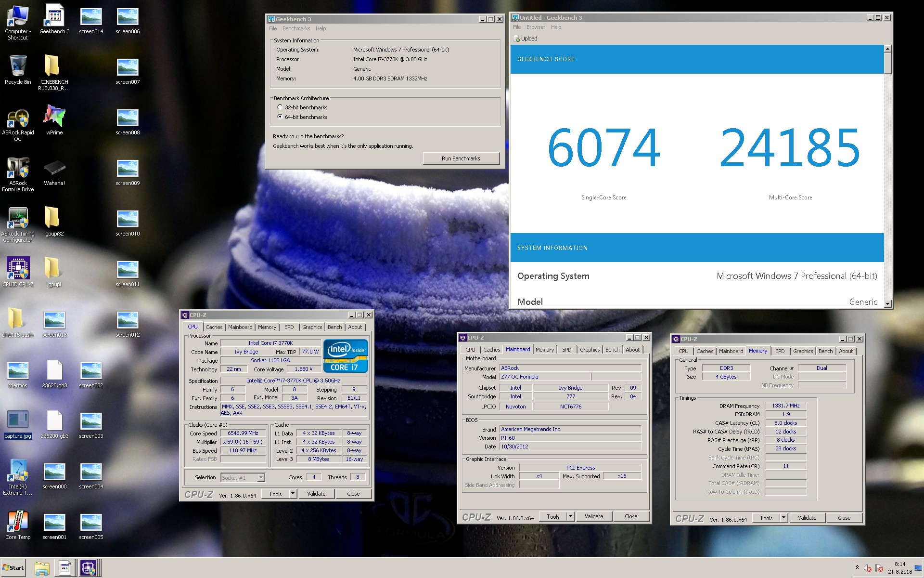The image size is (924, 578).
Task: Launch ASRock Rapid OC shortcut
Action: [18, 125]
